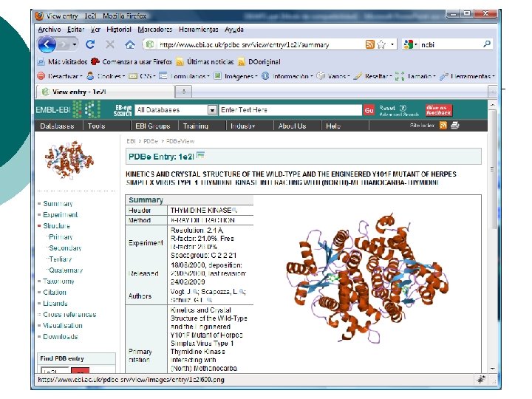The width and height of the screenshot is (532, 399).
Task: Click the printer icon in navigation bar
Action: click(x=454, y=126)
